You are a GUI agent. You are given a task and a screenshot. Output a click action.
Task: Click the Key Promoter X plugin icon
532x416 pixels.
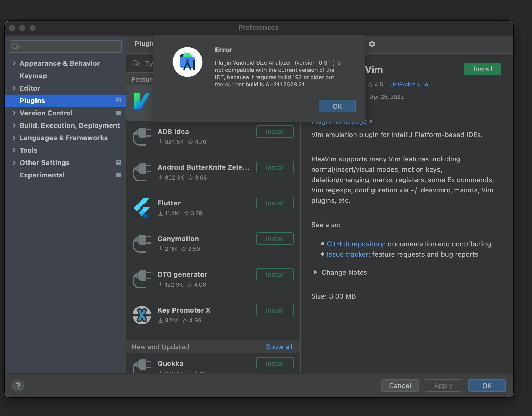pyautogui.click(x=142, y=315)
